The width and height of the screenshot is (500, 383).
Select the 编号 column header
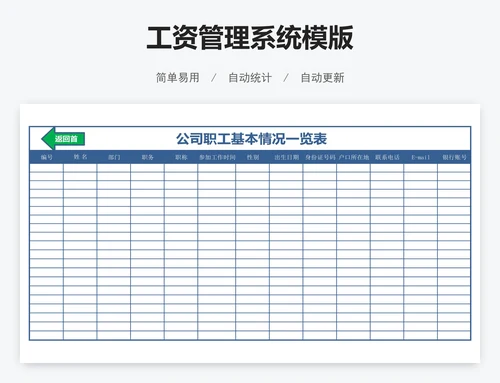pos(47,157)
